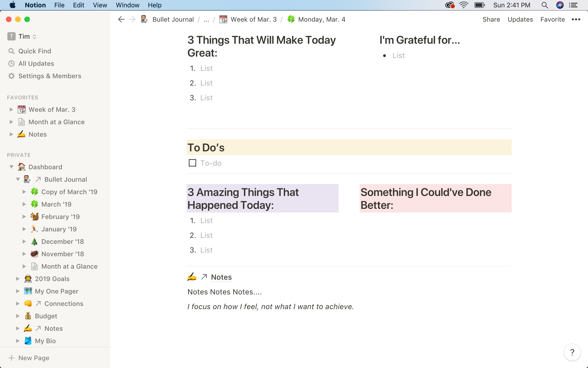
Task: Click the first List item under Today Great
Action: click(206, 68)
